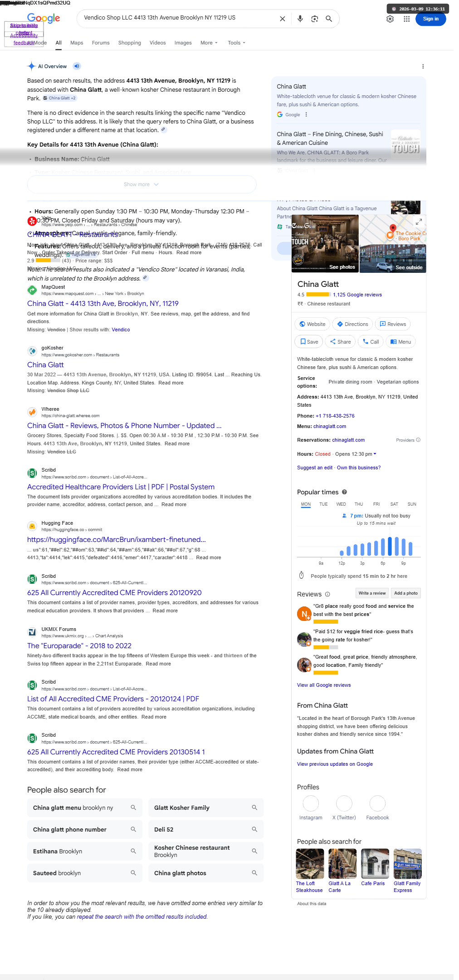Expand AI Overview with Show more
Viewport: 459px width, 980px height.
142,184
